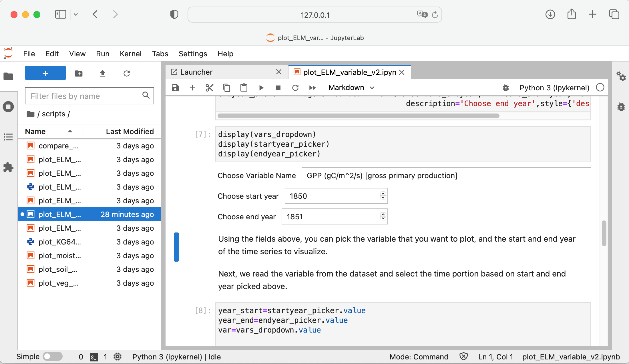The image size is (629, 364).
Task: Open the Extension Manager puzzle icon
Action: pos(8,167)
